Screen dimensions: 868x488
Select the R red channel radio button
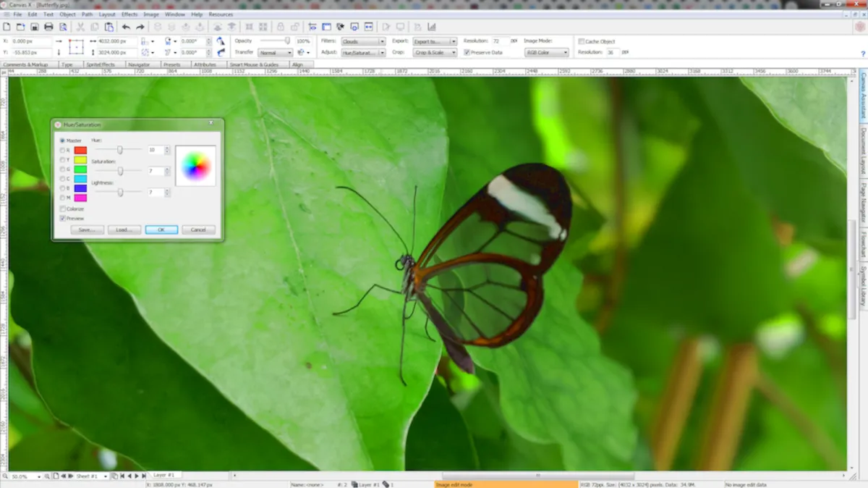coord(63,150)
